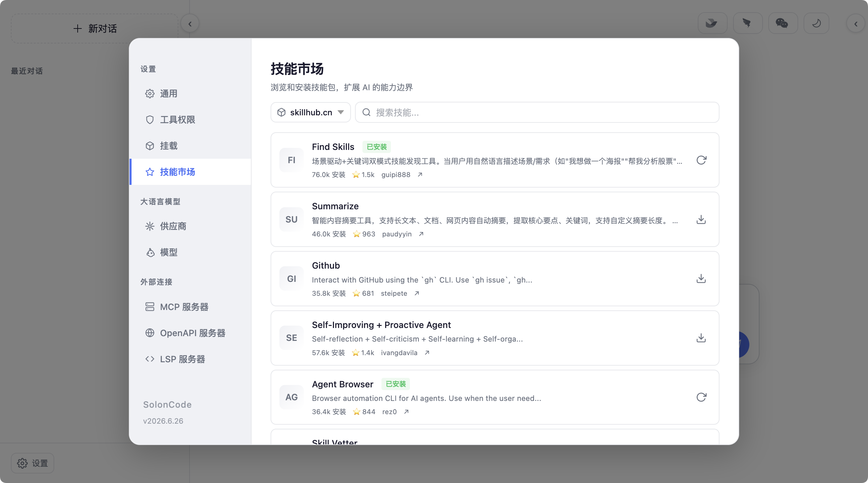Click the 963 star rating

pos(364,234)
